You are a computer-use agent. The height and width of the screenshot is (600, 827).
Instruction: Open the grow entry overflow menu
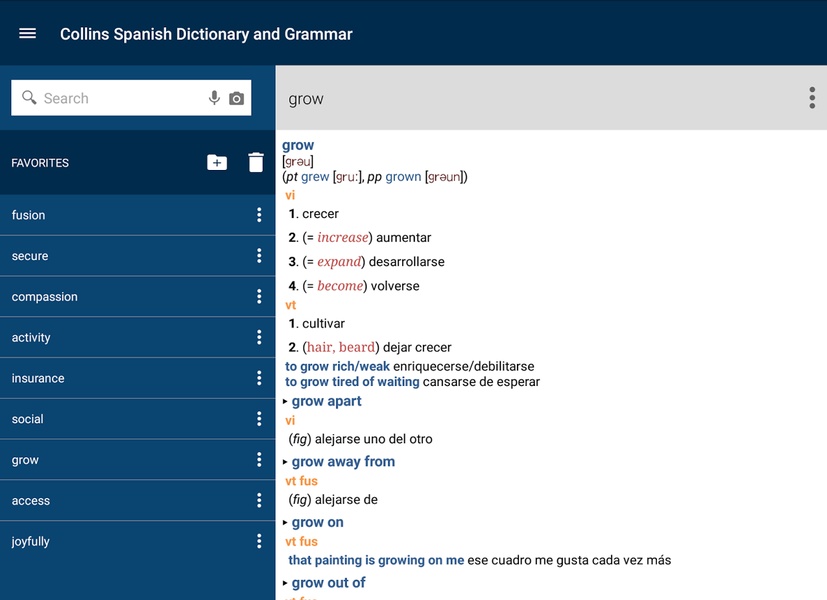tap(812, 98)
